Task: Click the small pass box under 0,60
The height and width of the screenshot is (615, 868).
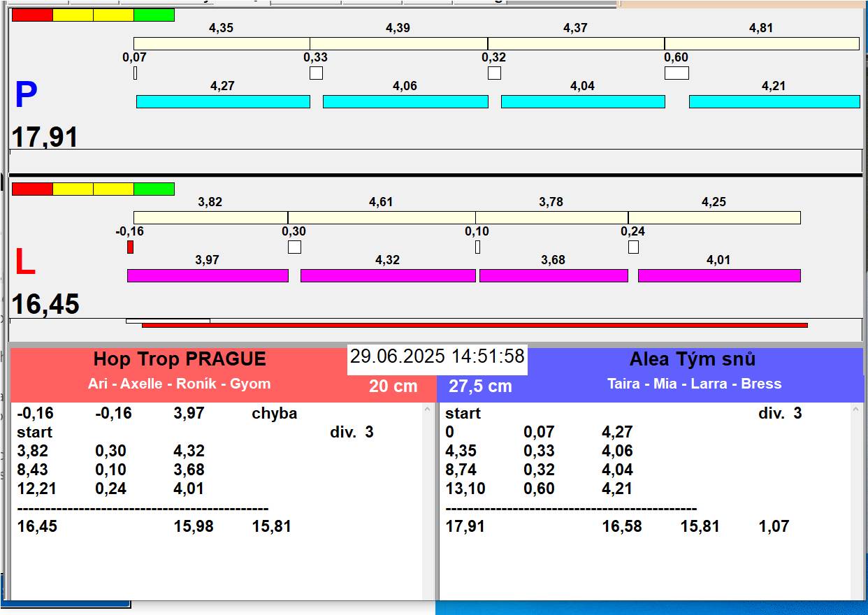Action: pos(677,73)
